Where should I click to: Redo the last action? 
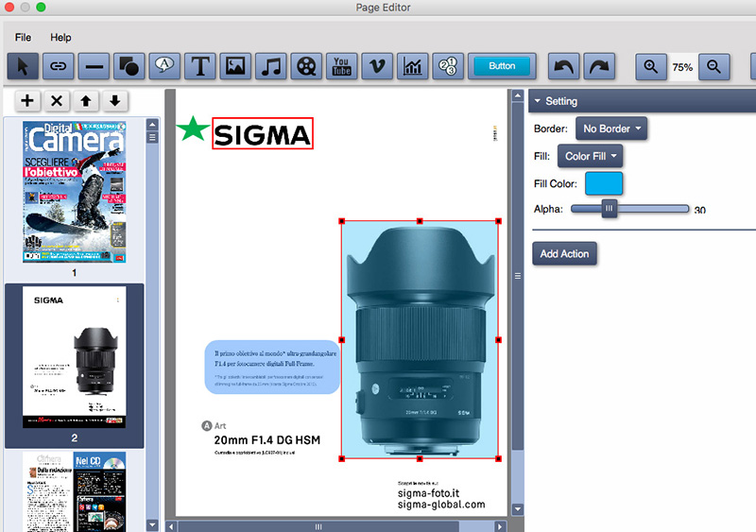coord(599,66)
